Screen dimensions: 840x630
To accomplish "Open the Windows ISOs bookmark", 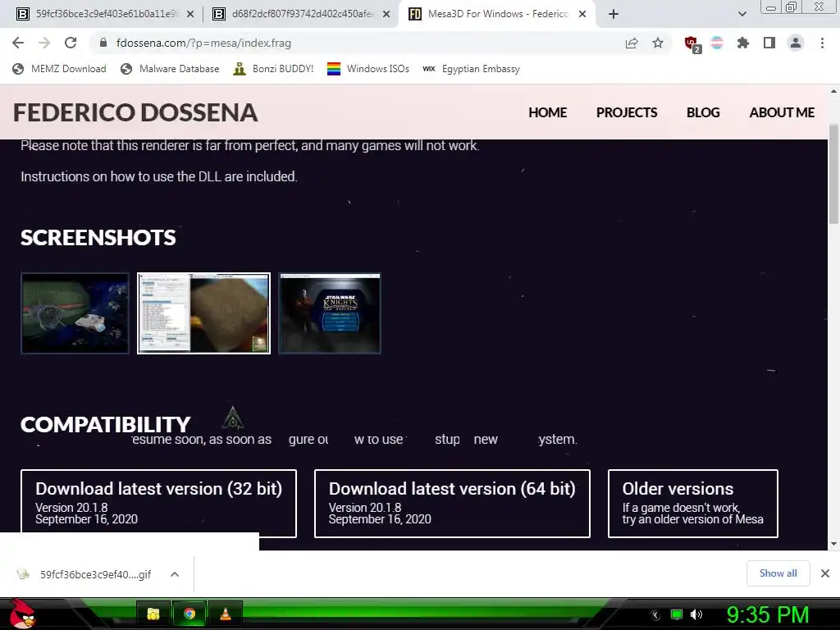I will tap(368, 69).
